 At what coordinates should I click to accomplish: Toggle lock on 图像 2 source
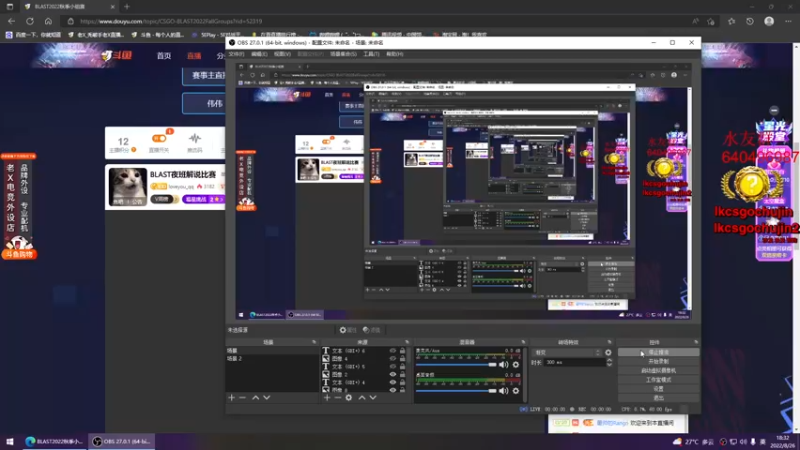[403, 374]
